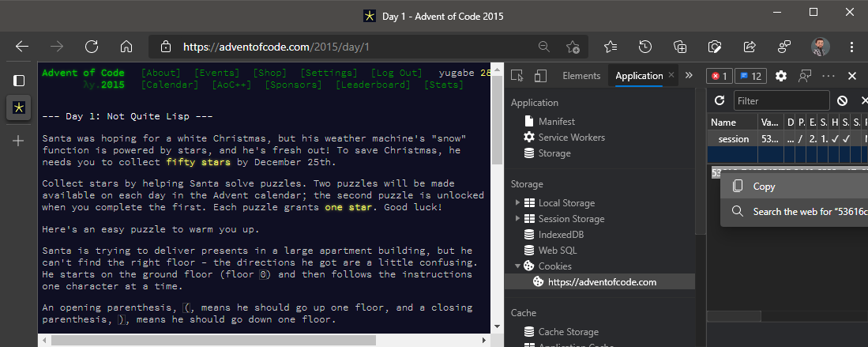Choose Copy from the context menu
The width and height of the screenshot is (868, 347).
794,187
